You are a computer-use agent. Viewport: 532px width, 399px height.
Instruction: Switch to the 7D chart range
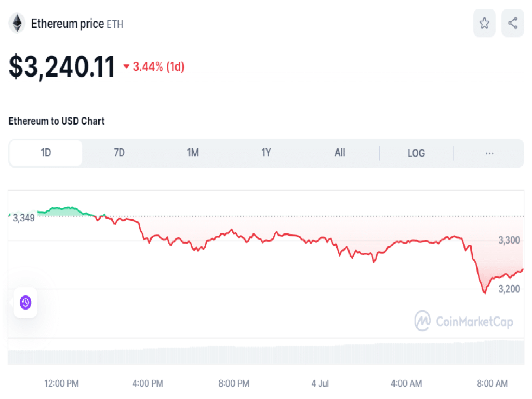click(x=119, y=153)
